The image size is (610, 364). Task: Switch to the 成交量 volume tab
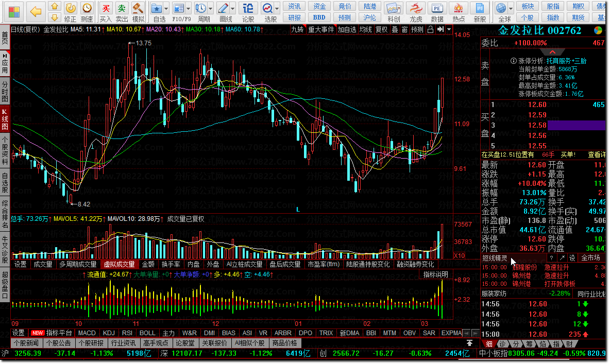[x=43, y=265]
